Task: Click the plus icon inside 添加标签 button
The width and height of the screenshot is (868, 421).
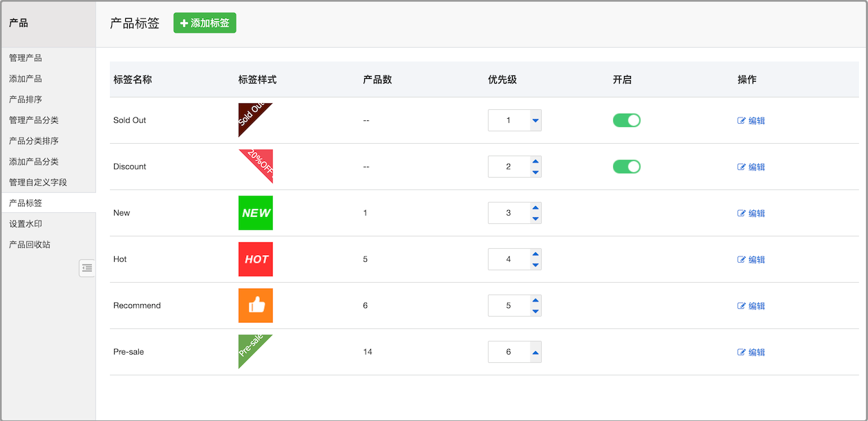Action: tap(183, 23)
